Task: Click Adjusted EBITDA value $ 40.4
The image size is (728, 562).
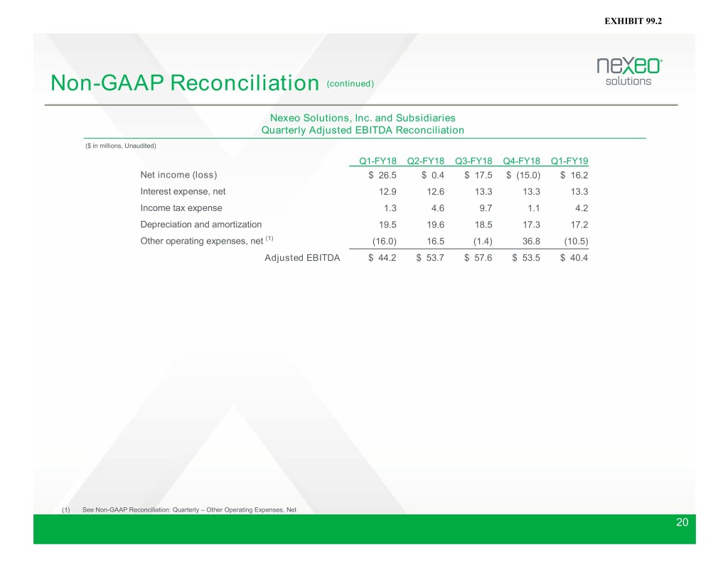Action: click(x=574, y=258)
